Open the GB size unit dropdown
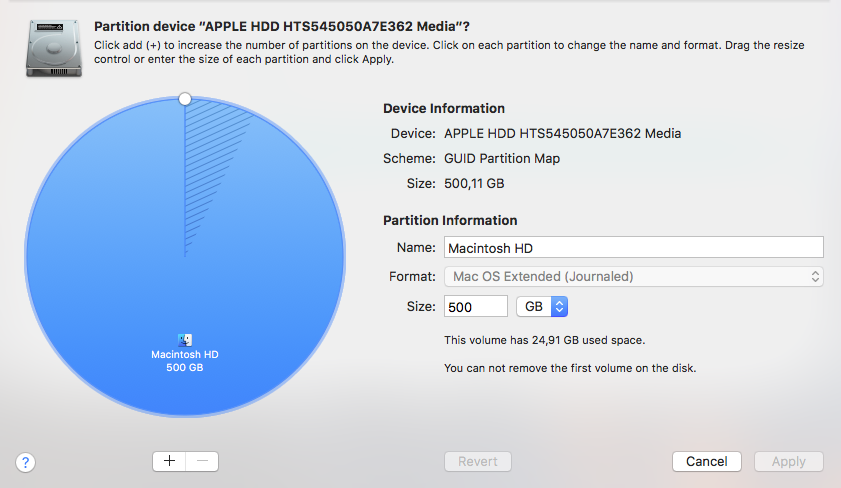 point(542,307)
